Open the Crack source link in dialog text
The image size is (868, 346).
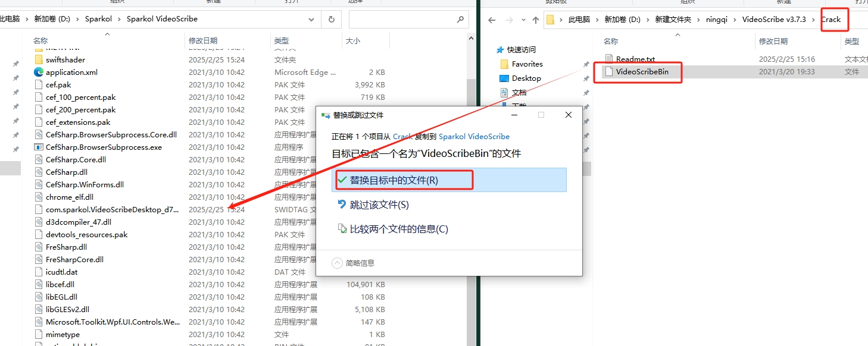pos(402,136)
